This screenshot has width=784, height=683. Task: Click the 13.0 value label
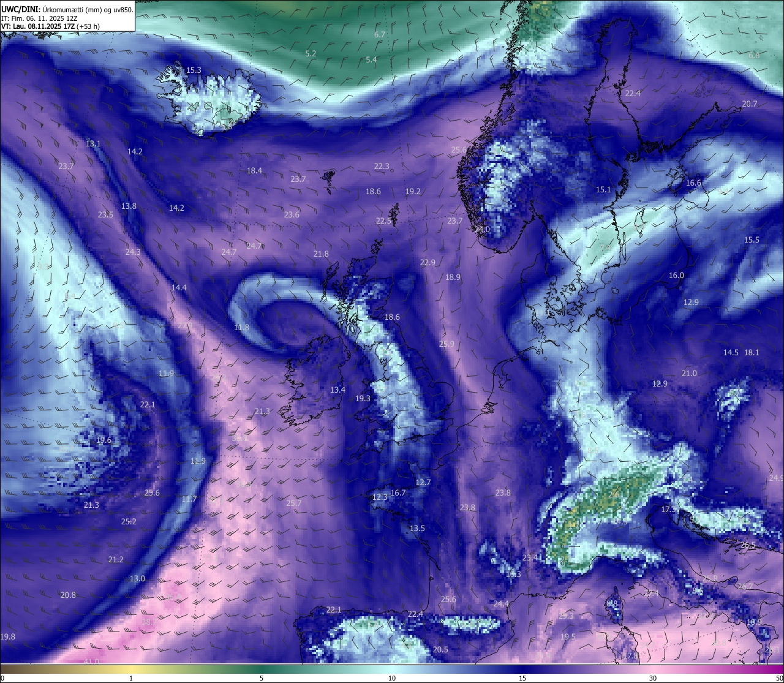point(137,579)
